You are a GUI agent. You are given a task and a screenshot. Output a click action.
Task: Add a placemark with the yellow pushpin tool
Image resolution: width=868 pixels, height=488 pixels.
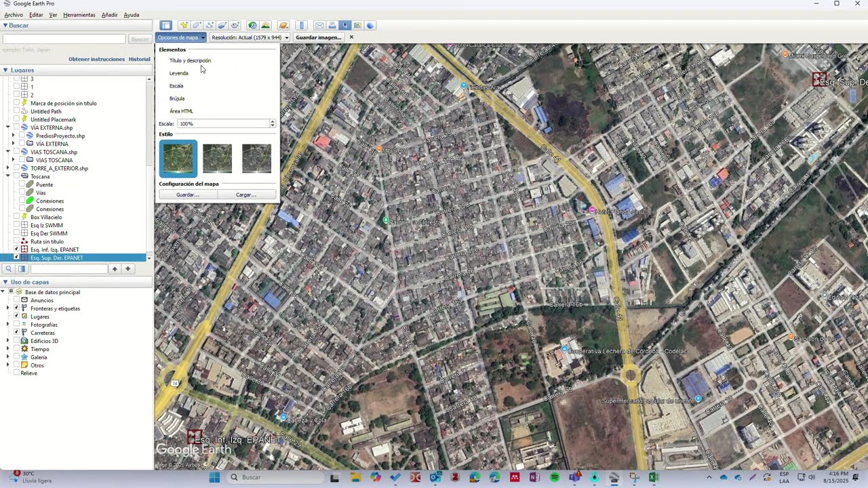184,26
